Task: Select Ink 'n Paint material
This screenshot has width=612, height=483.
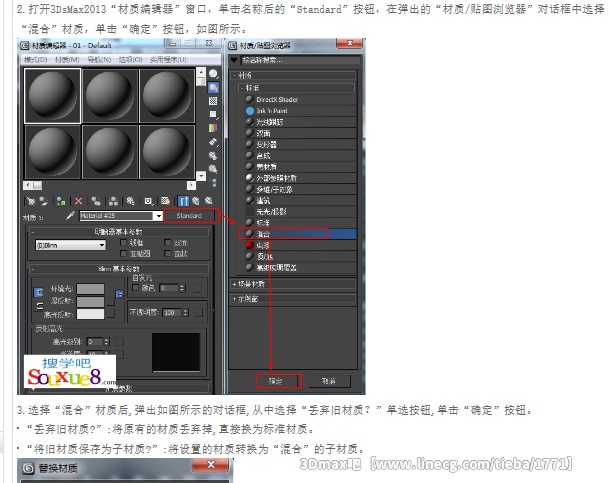Action: (298, 111)
